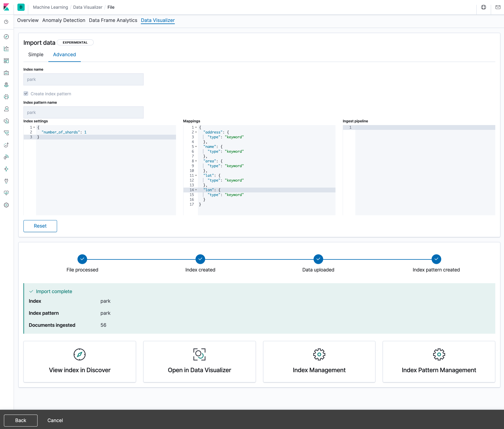
Task: Open the newsfeed mail icon
Action: tap(498, 7)
